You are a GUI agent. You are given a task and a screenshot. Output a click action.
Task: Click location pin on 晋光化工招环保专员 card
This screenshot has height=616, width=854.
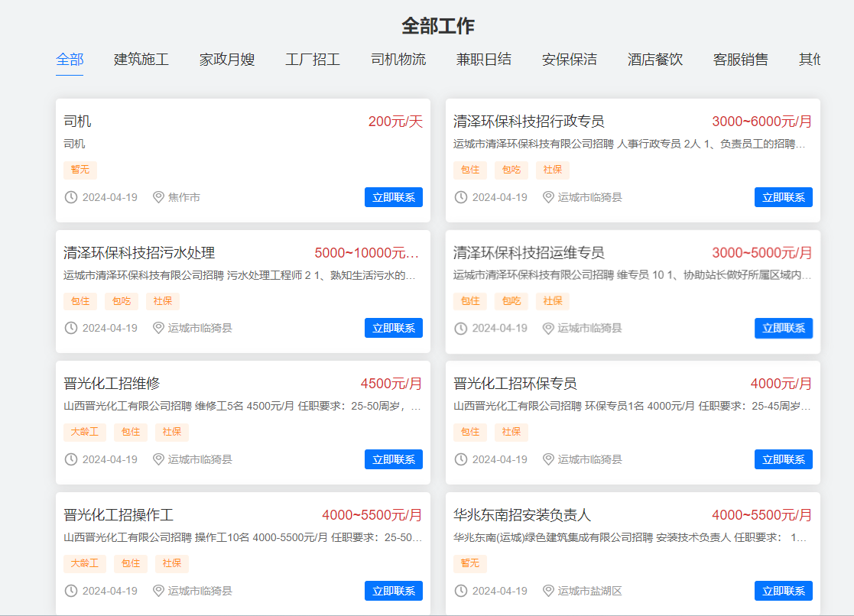[x=548, y=459]
